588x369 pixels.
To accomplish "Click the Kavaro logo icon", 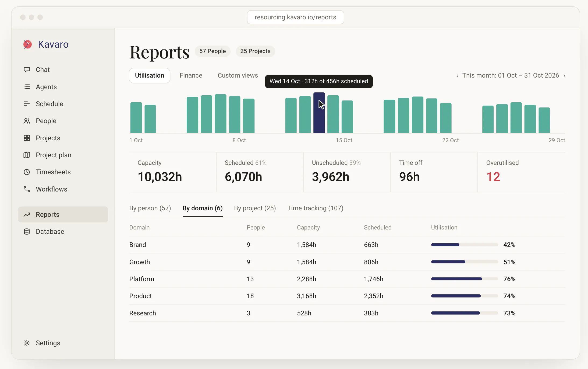I will pos(27,44).
